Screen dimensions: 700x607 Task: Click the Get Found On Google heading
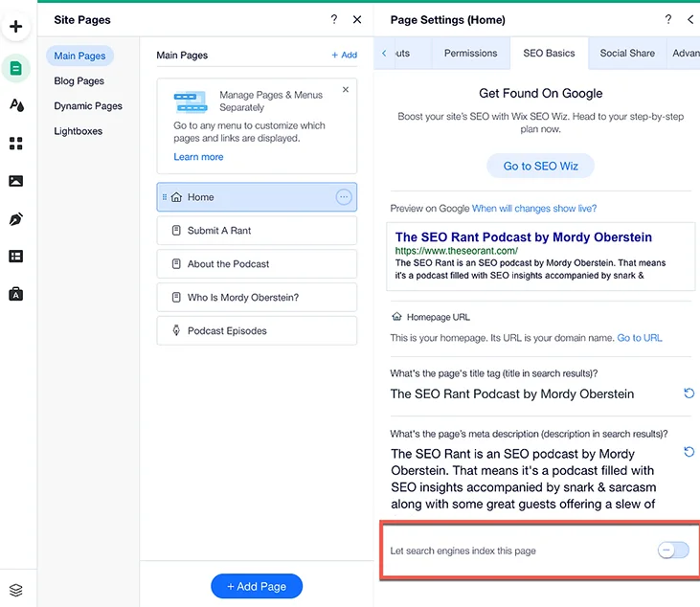[x=541, y=93]
